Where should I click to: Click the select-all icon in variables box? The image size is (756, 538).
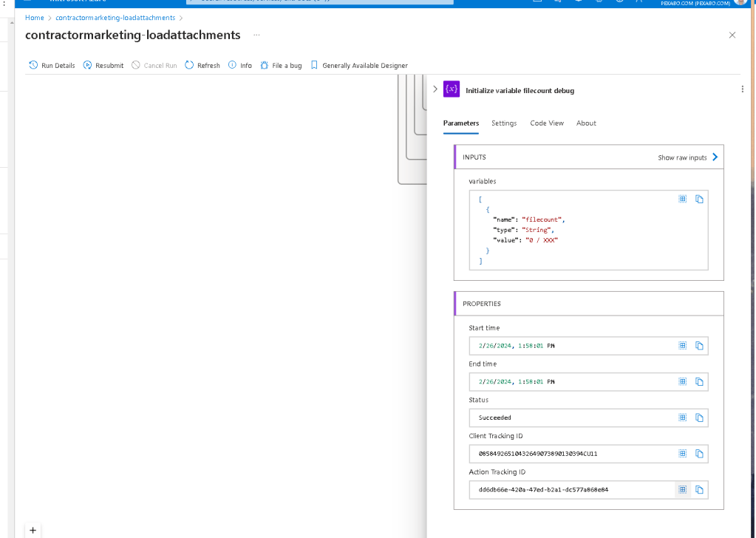(x=682, y=199)
